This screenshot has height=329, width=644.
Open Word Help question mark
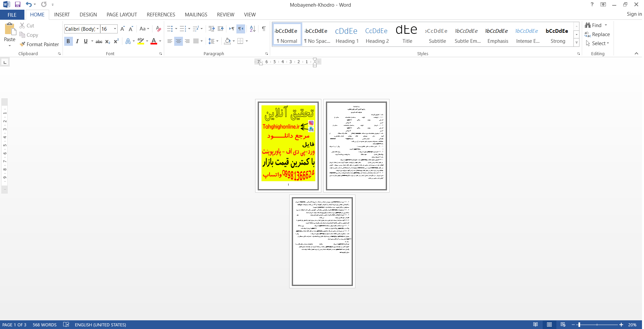[x=592, y=4]
